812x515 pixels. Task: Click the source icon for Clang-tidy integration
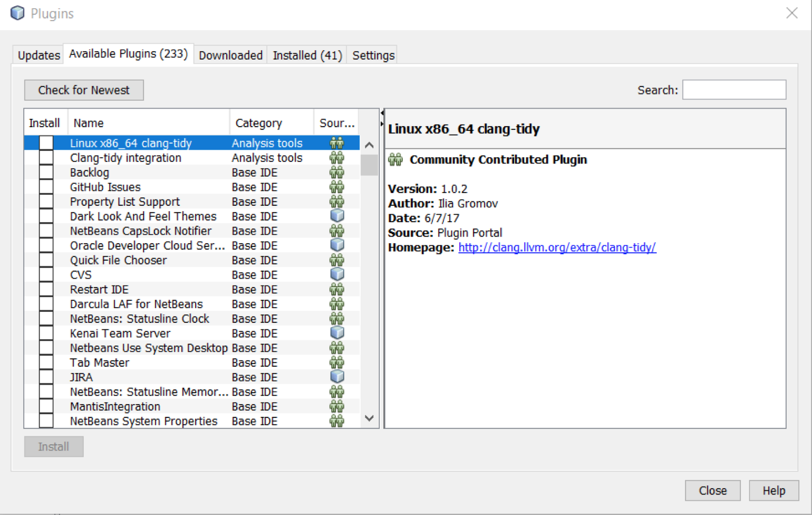coord(337,158)
